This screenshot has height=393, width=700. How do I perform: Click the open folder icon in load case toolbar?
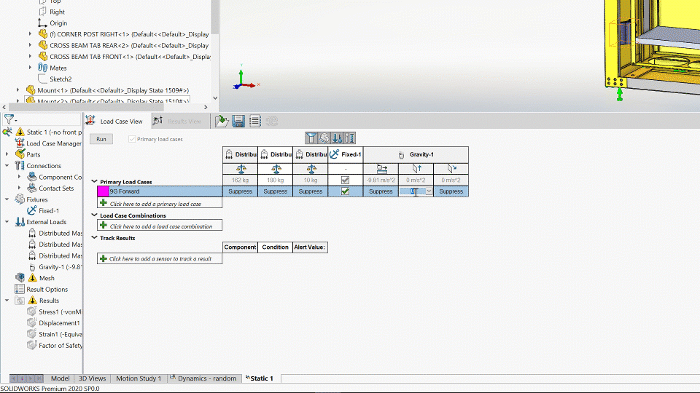point(222,121)
